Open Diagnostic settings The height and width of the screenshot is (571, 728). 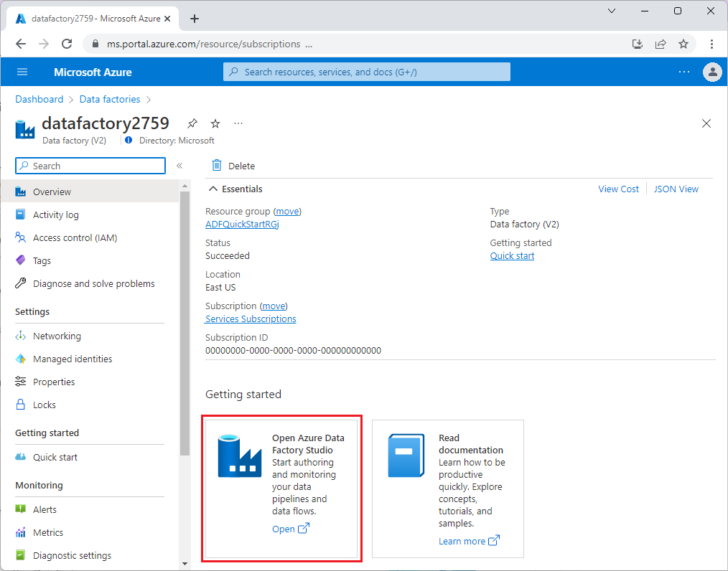(72, 555)
